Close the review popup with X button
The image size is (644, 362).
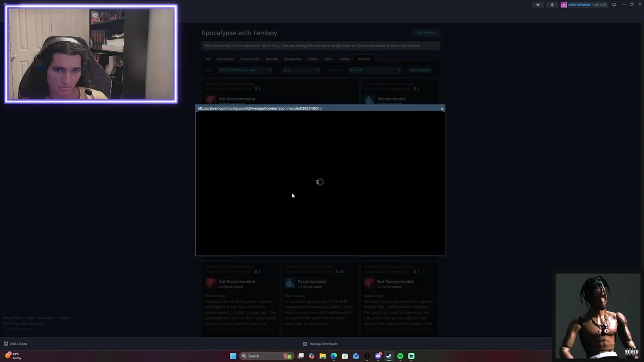(x=442, y=109)
